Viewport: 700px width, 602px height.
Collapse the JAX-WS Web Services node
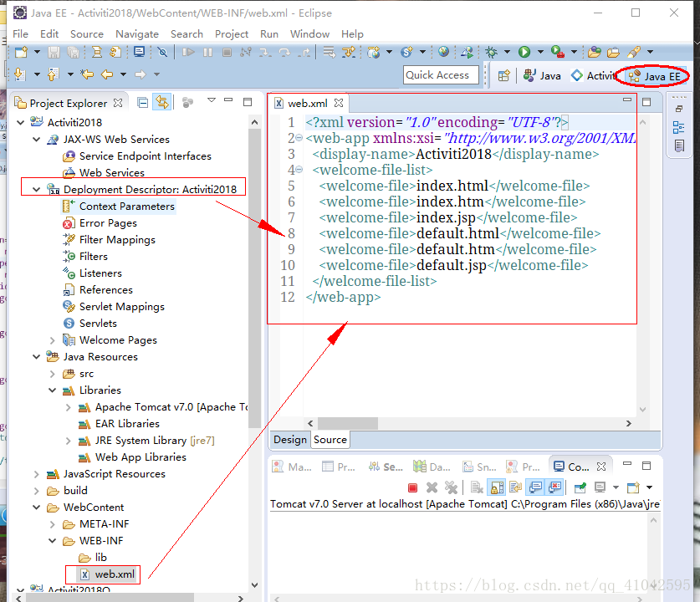point(37,140)
